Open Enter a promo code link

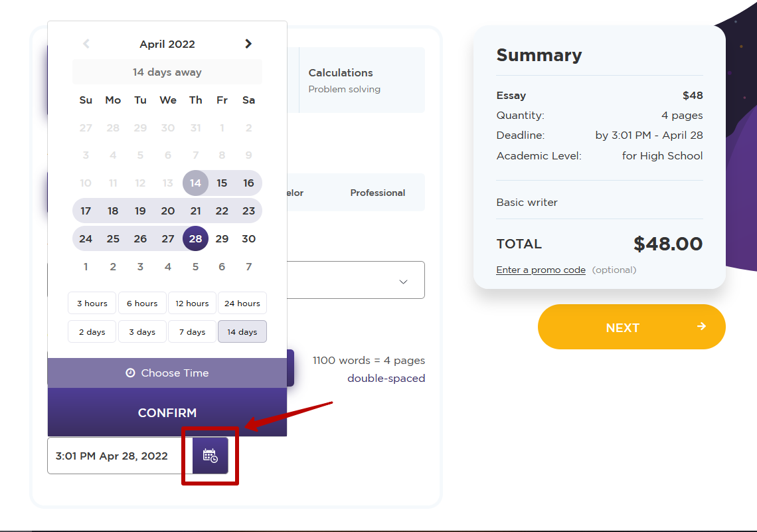541,270
